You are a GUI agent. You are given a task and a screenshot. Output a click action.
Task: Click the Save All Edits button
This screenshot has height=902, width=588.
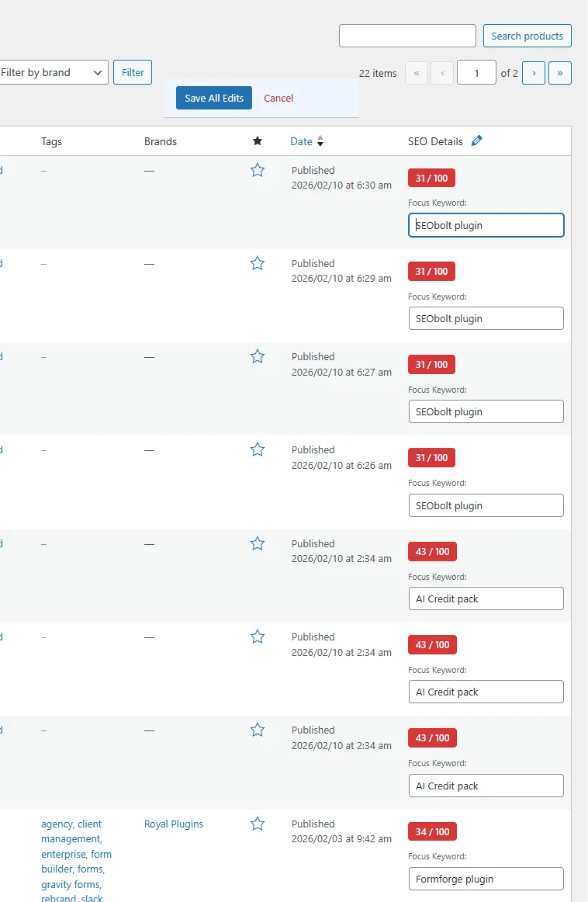(x=213, y=98)
